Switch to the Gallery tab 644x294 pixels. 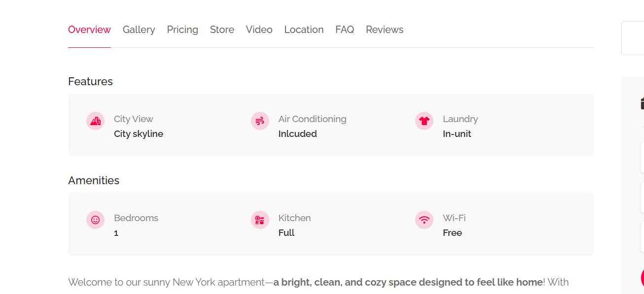(139, 30)
